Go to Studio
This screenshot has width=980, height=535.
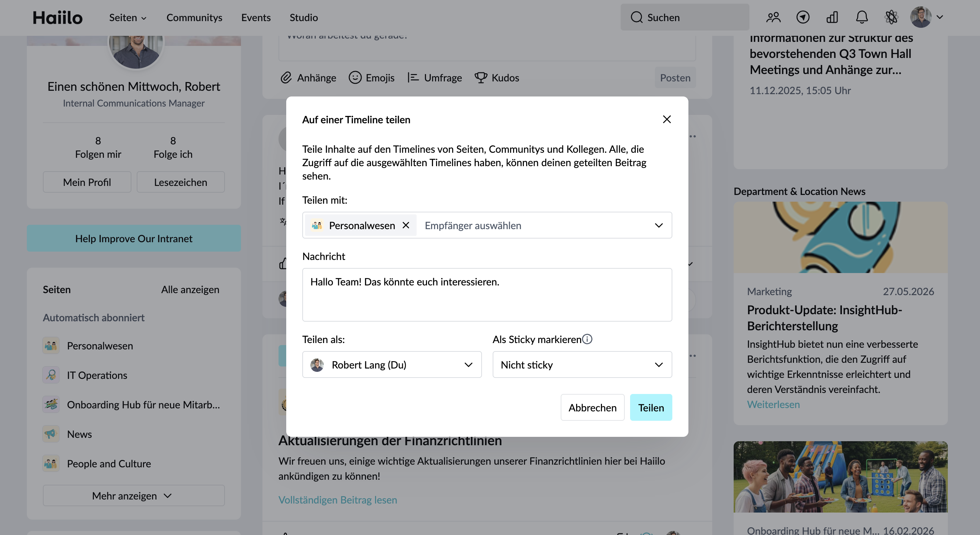click(x=304, y=17)
